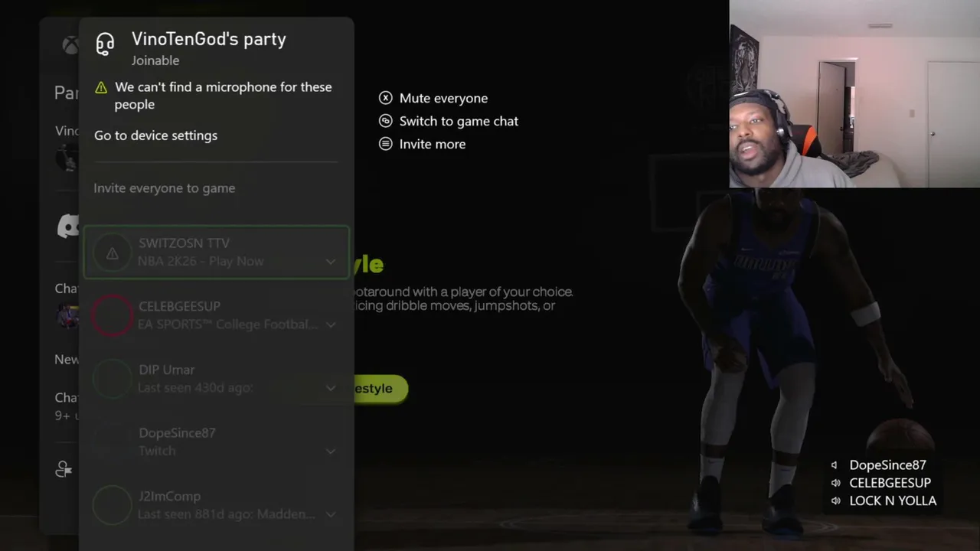Expand the DopeSince87 member chevron
980x551 pixels.
331,452
